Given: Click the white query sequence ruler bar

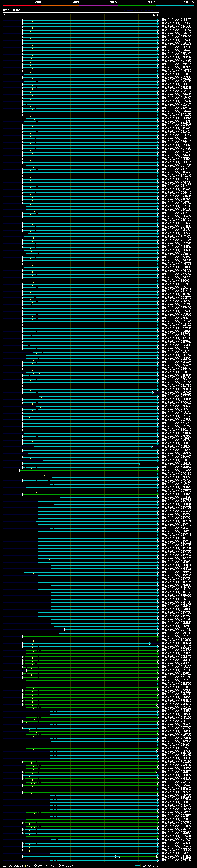Looking at the screenshot, I should coord(81,13).
